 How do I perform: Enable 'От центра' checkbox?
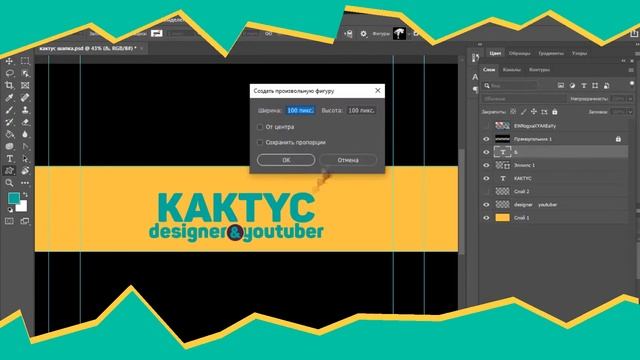[x=260, y=127]
